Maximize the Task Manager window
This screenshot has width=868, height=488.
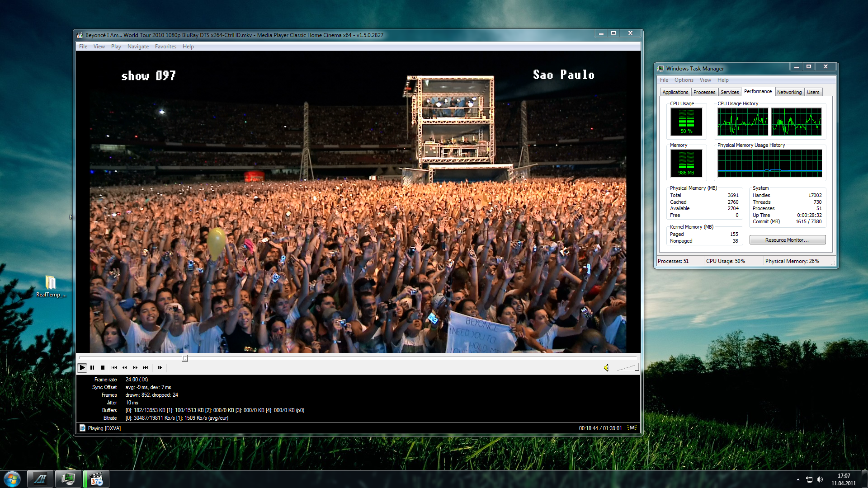pyautogui.click(x=809, y=67)
